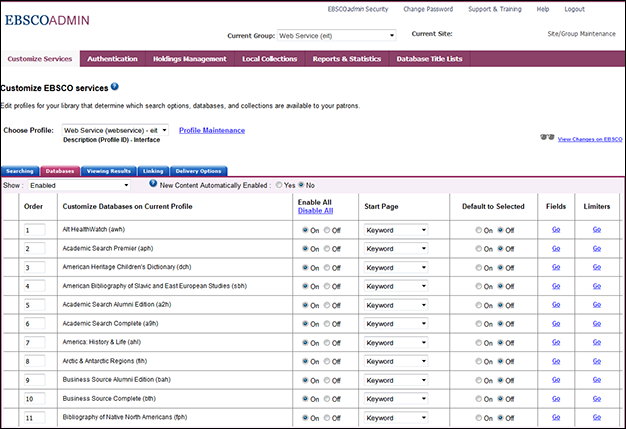Switch to the Delivery Options sub-tab
The image size is (626, 429).
coord(198,171)
